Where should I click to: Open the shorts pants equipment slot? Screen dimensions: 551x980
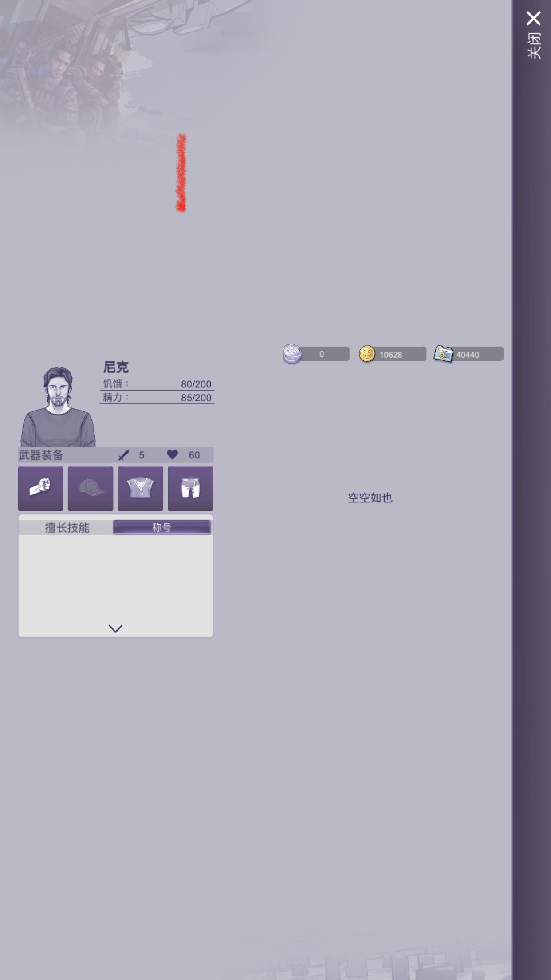(x=190, y=488)
